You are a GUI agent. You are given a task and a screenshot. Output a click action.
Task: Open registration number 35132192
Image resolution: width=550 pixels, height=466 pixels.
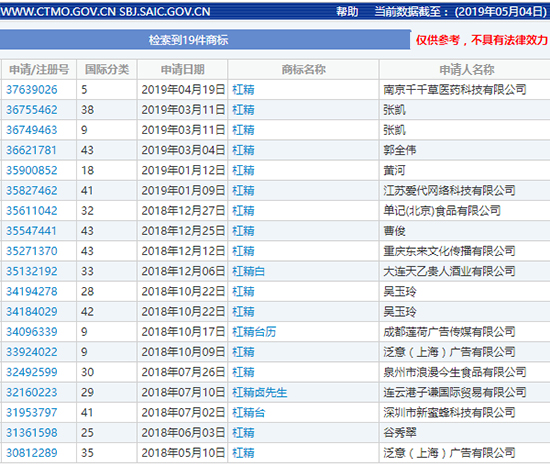pyautogui.click(x=32, y=271)
